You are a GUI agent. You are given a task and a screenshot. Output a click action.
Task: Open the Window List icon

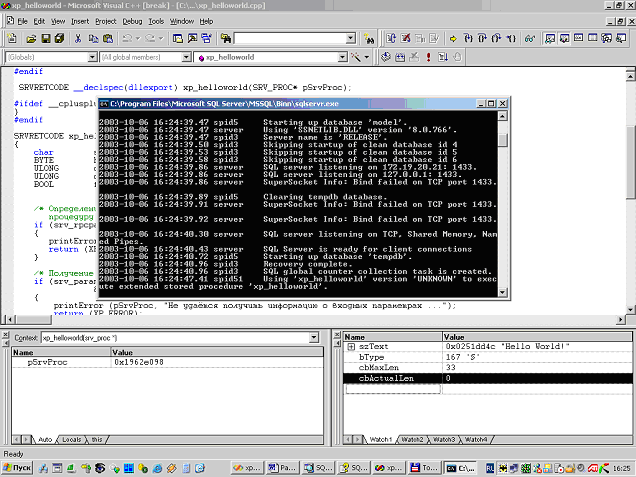(206, 39)
